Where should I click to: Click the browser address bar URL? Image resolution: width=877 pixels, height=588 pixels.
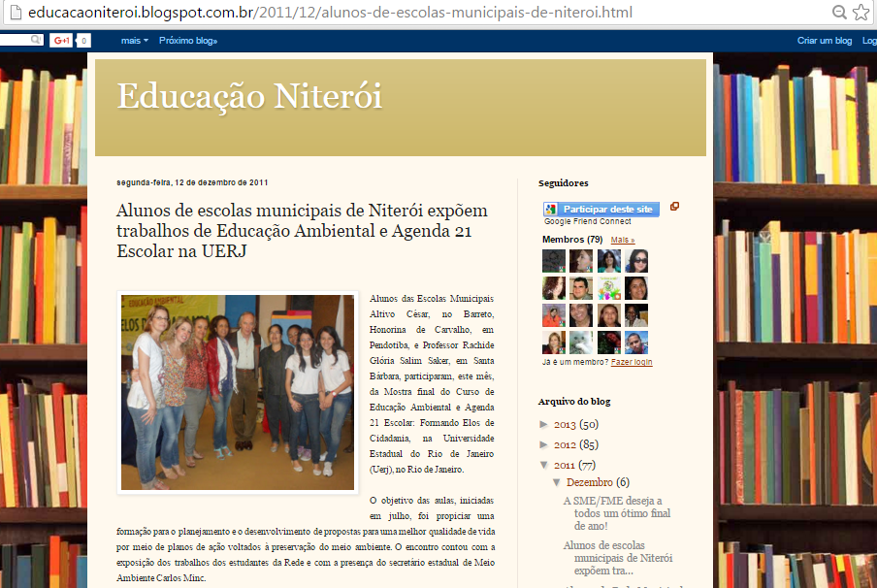(x=330, y=13)
